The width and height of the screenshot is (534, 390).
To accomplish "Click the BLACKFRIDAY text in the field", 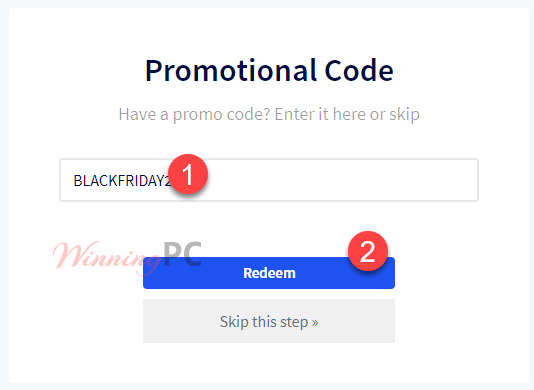I will (121, 181).
